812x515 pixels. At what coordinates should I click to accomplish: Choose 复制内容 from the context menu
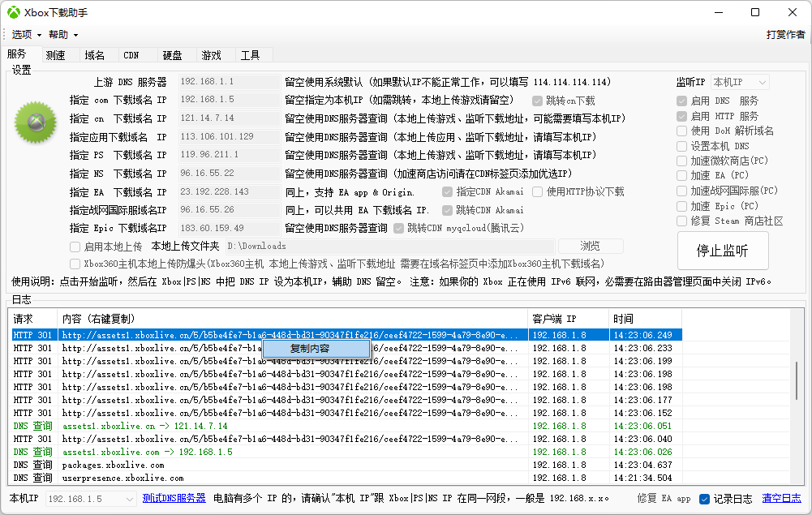coord(316,349)
